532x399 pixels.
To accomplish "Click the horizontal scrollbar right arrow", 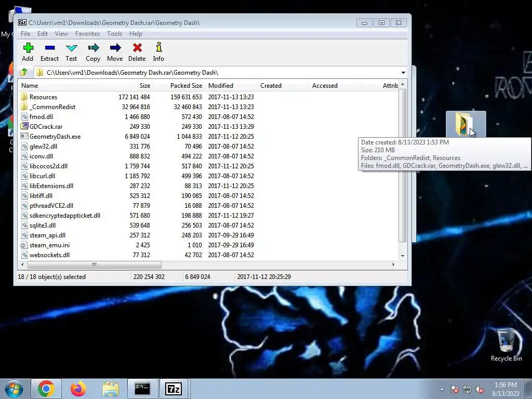I will [x=394, y=264].
